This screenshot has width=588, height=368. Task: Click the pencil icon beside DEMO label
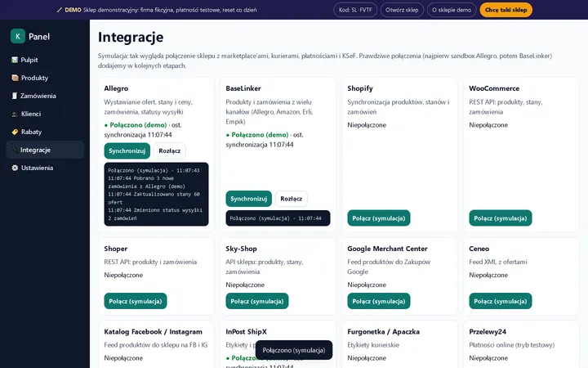tap(60, 10)
